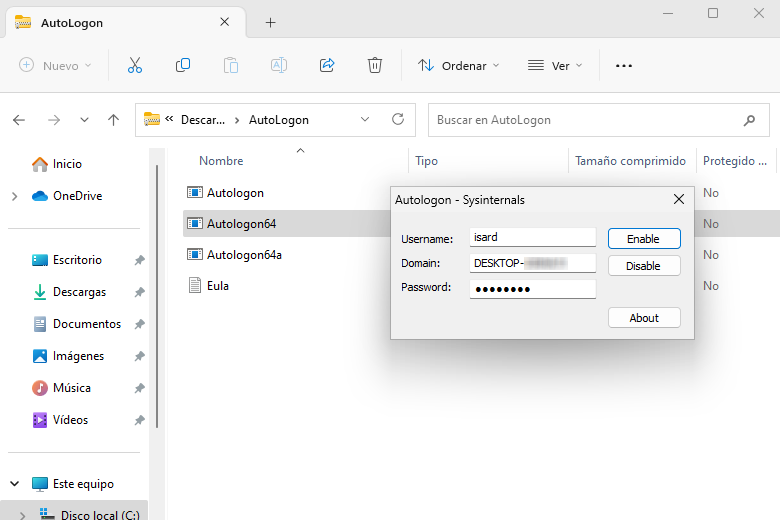This screenshot has height=520, width=780.
Task: Click the Cut scissors icon
Action: coord(135,65)
